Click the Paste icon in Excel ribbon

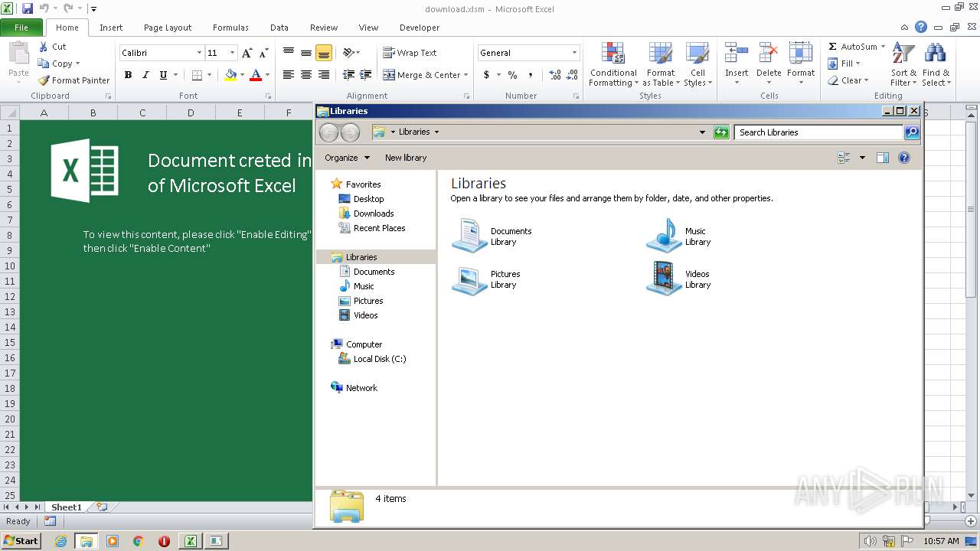18,53
